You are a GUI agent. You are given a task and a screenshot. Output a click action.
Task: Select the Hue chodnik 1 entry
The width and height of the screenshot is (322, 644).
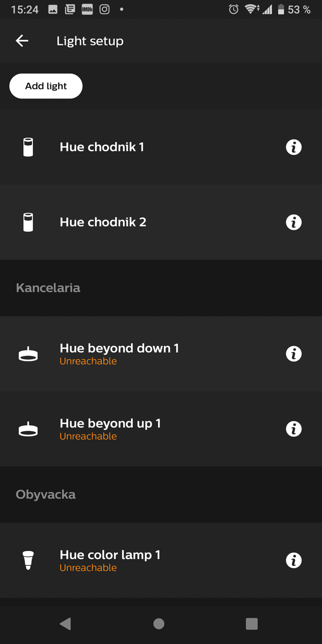161,147
